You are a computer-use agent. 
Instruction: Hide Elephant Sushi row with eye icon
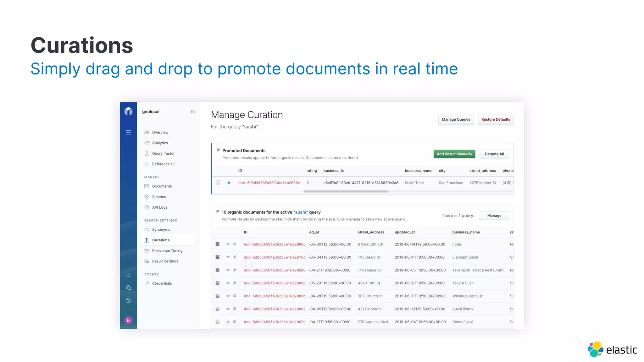pos(234,257)
